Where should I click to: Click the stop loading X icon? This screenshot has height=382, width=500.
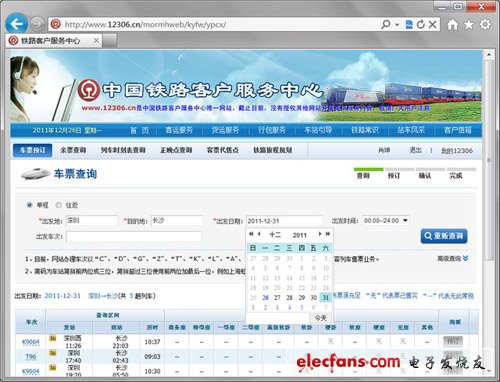point(432,24)
